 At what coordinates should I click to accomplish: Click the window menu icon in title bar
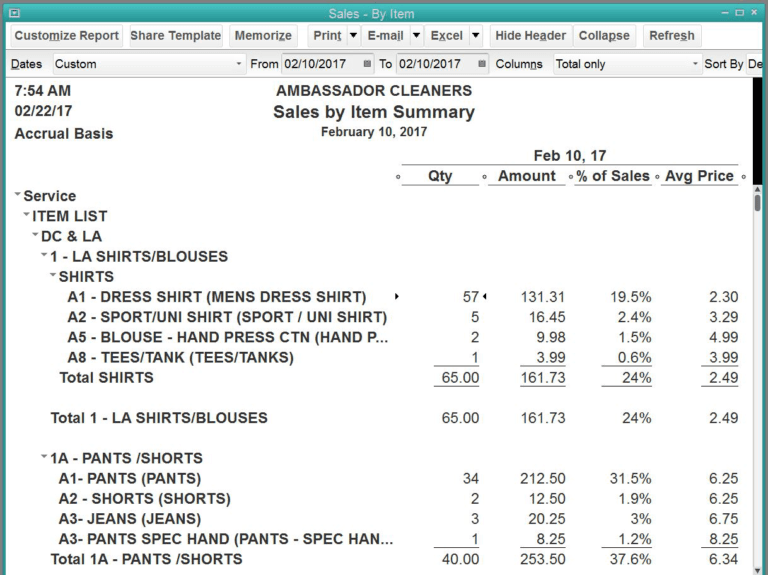click(x=13, y=12)
